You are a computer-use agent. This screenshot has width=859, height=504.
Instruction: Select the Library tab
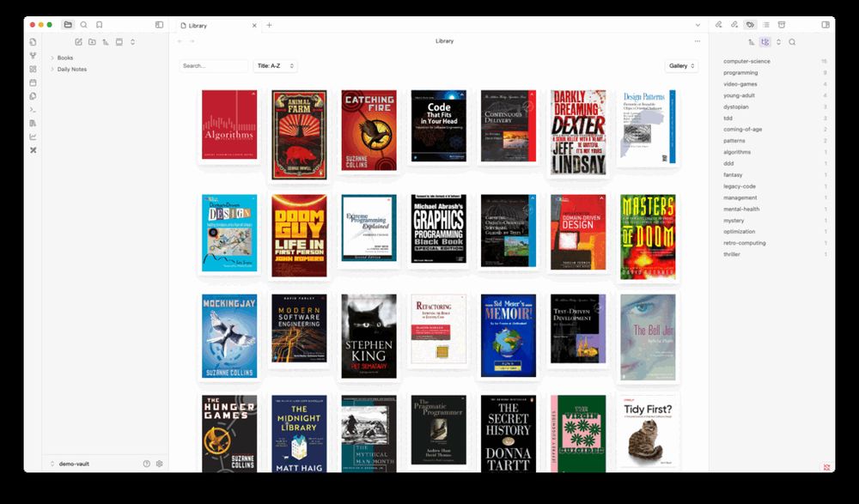click(x=218, y=25)
